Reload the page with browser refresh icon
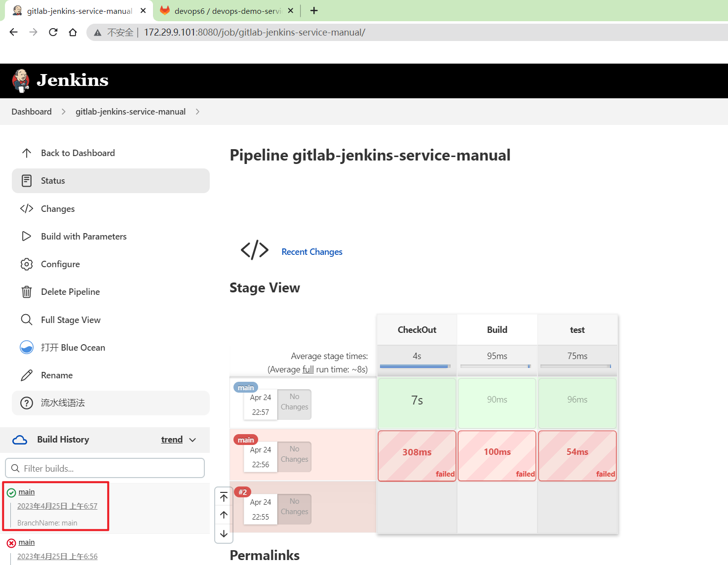Image resolution: width=728 pixels, height=565 pixels. tap(53, 32)
